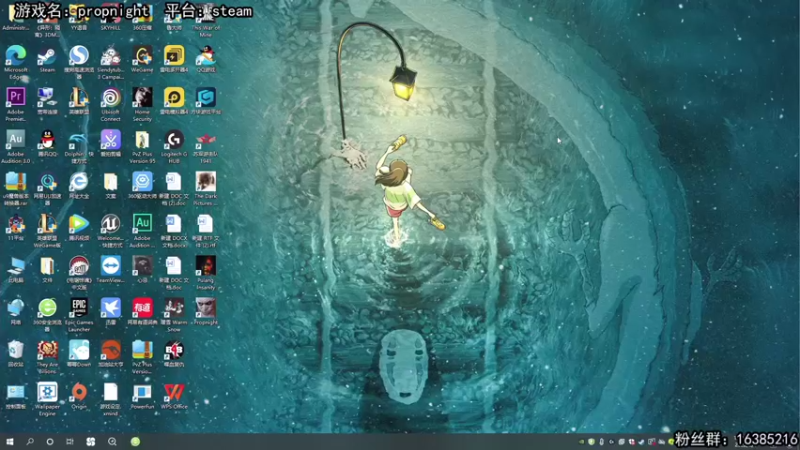
Task: Click the Cortana circle on taskbar
Action: pos(50,442)
